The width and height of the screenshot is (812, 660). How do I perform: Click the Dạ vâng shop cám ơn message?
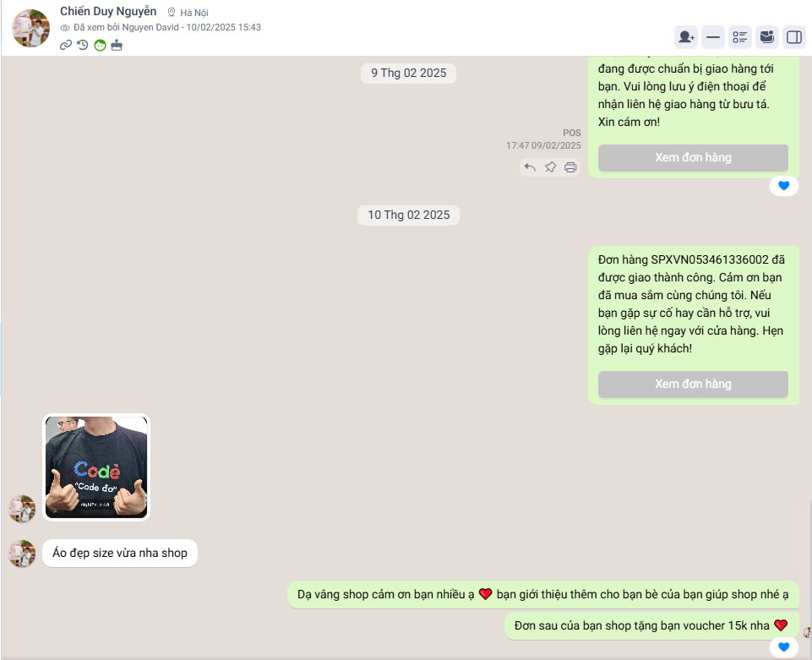[542, 594]
